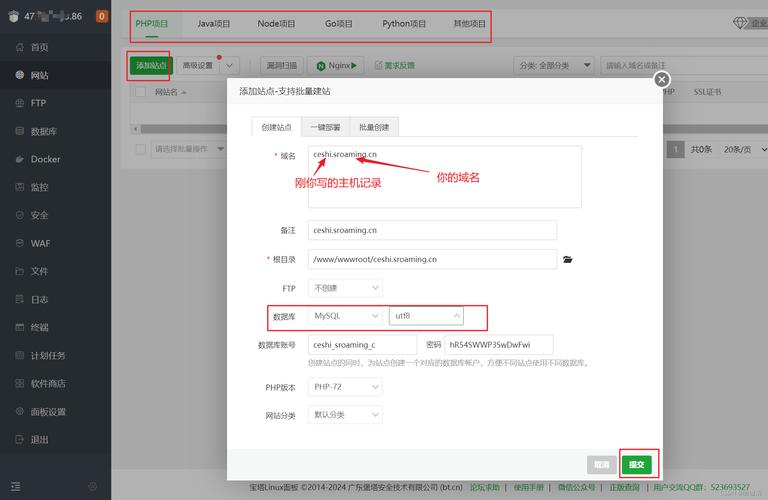
Task: Tick the select-all checkbox by 网站名
Action: pyautogui.click(x=141, y=92)
